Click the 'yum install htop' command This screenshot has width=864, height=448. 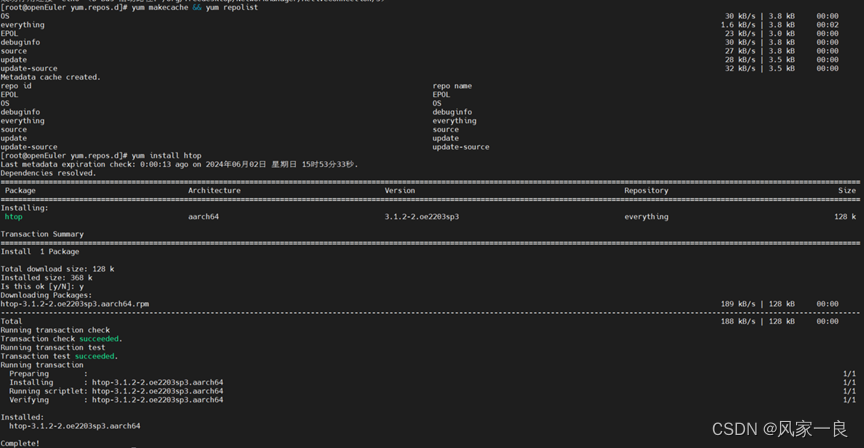pos(166,156)
